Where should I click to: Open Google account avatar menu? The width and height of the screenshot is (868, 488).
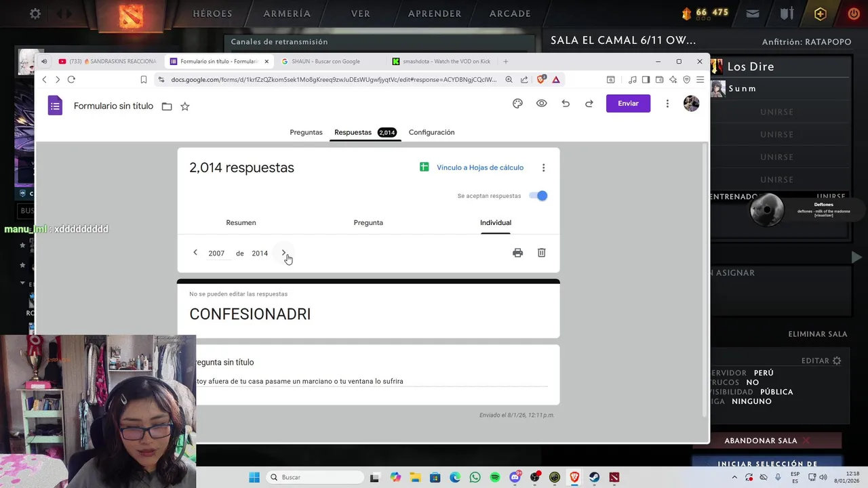click(691, 104)
